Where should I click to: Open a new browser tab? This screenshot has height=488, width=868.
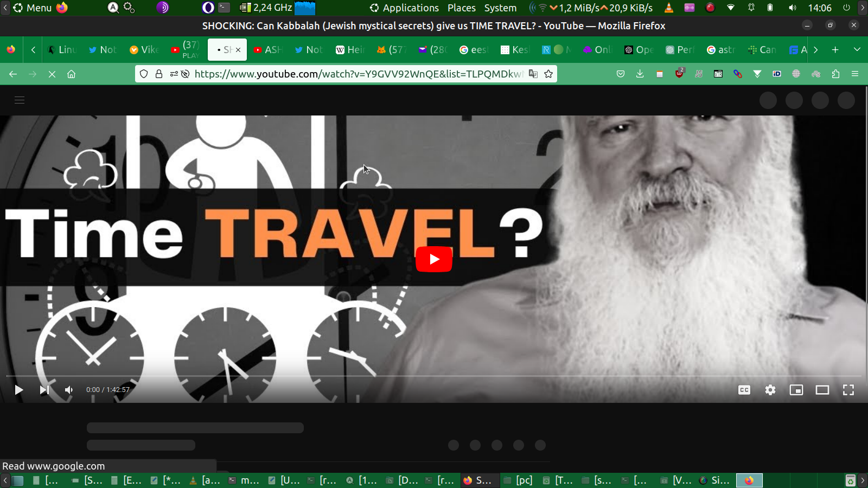(835, 50)
